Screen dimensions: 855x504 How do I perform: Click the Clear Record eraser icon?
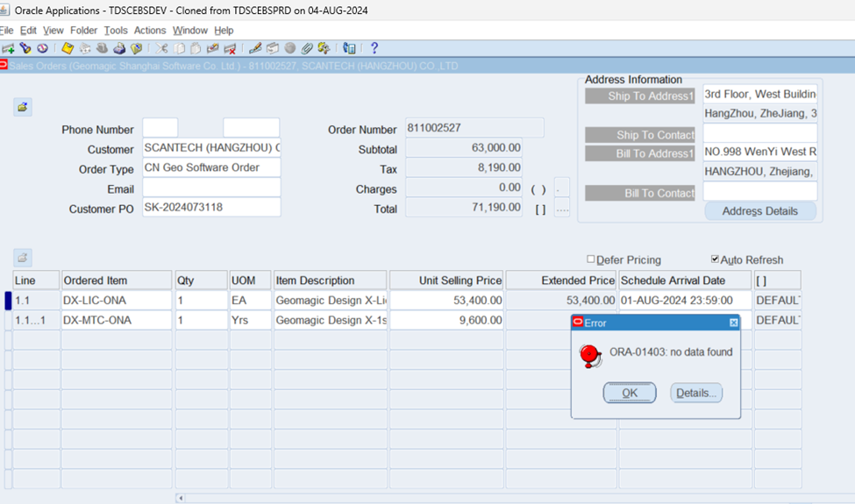[x=213, y=48]
